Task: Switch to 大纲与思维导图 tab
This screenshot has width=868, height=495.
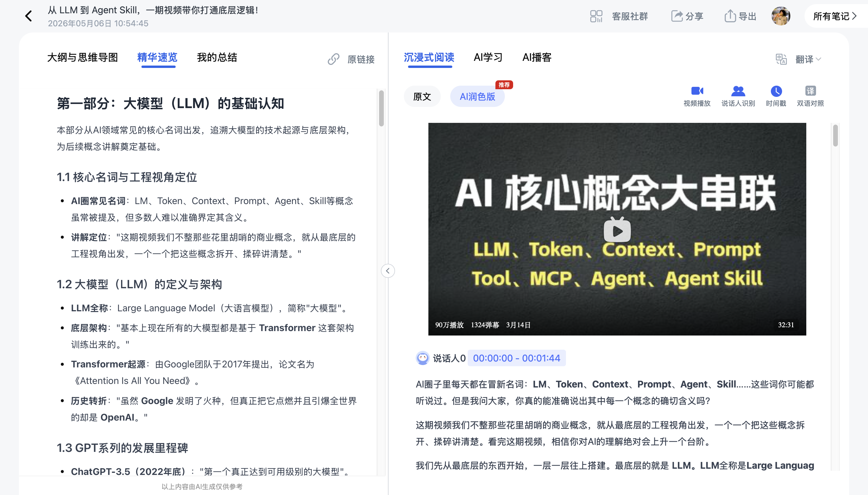Action: click(83, 57)
